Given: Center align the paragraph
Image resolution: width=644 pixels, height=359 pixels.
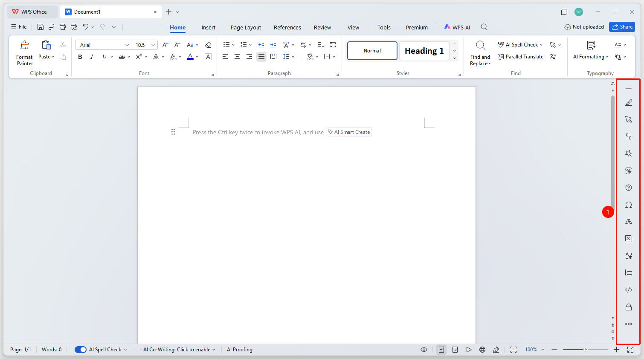Looking at the screenshot, I should [x=237, y=57].
